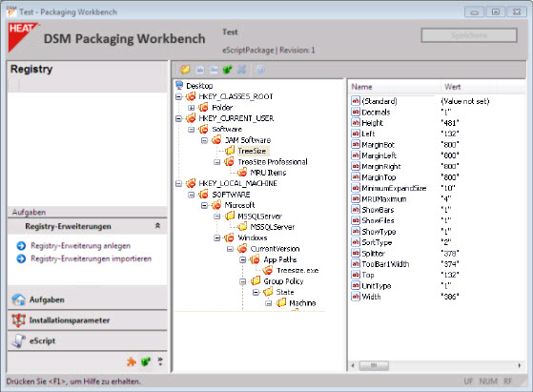This screenshot has height=392, width=533.
Task: Click the Desktop computer icon in tree
Action: click(x=179, y=85)
